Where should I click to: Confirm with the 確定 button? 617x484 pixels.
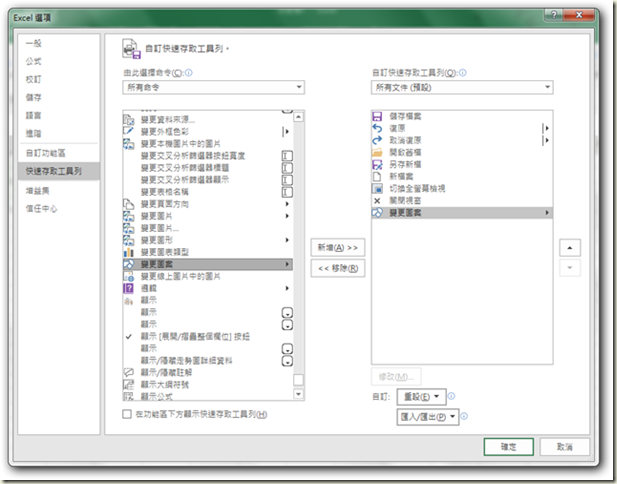click(508, 447)
